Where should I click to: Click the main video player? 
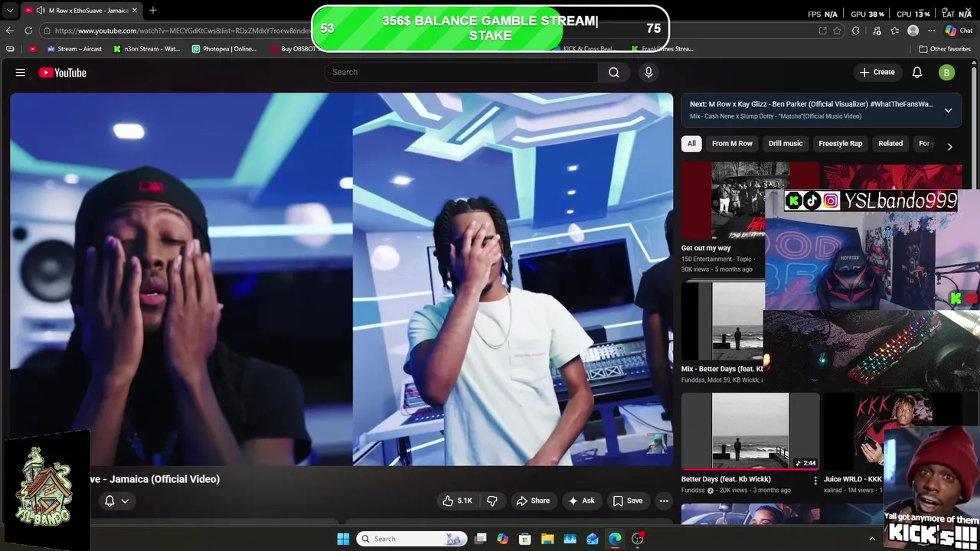pos(341,279)
